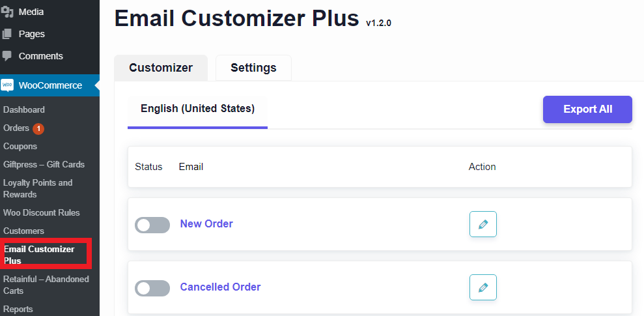Screen dimensions: 644x316
Task: Click the Comments speech bubble icon
Action: pos(7,56)
